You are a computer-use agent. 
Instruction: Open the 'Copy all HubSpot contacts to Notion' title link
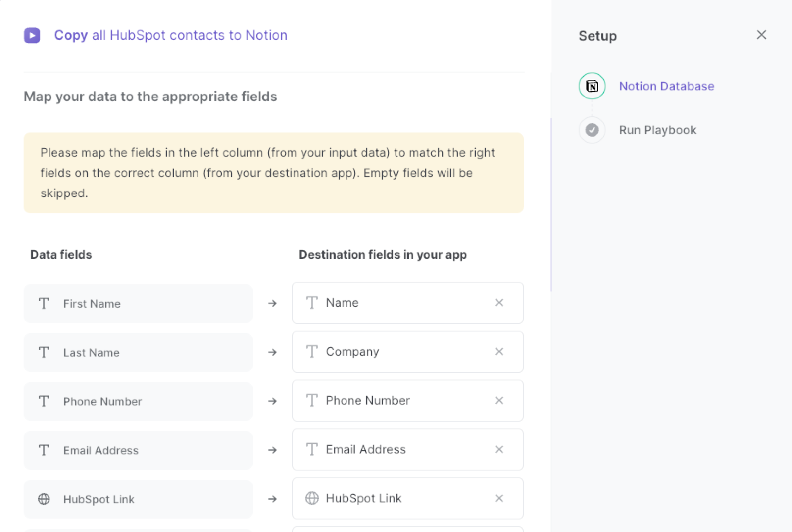point(171,35)
